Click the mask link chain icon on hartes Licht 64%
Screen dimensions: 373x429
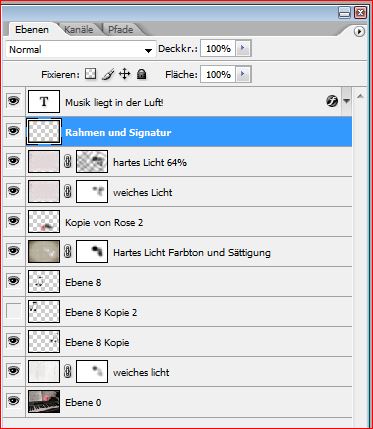tap(68, 162)
